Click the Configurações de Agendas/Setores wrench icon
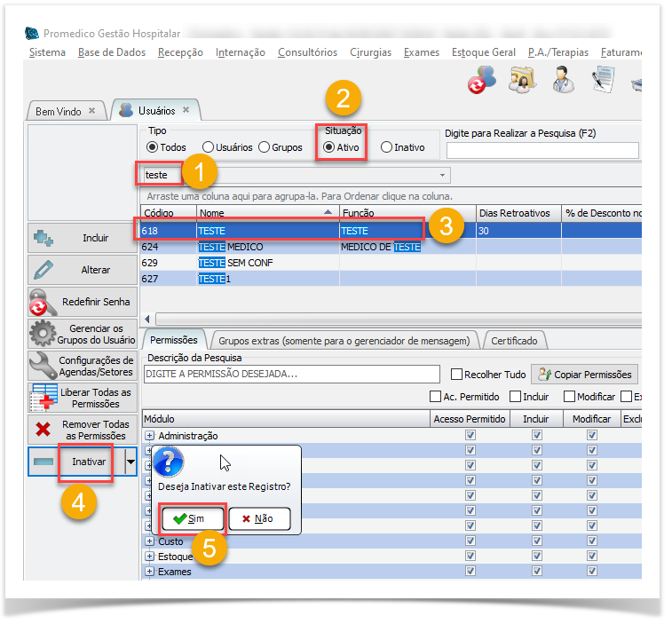Screen dimensions: 672x624 pos(43,366)
